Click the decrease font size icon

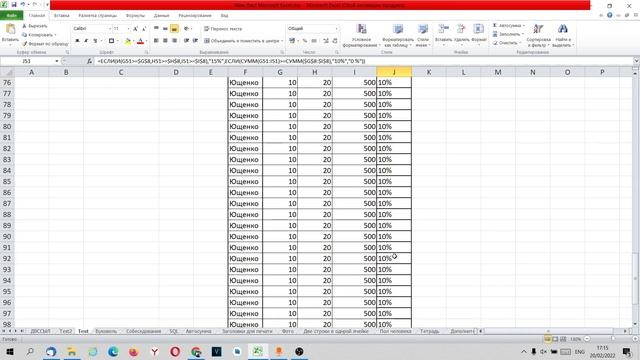[144, 29]
